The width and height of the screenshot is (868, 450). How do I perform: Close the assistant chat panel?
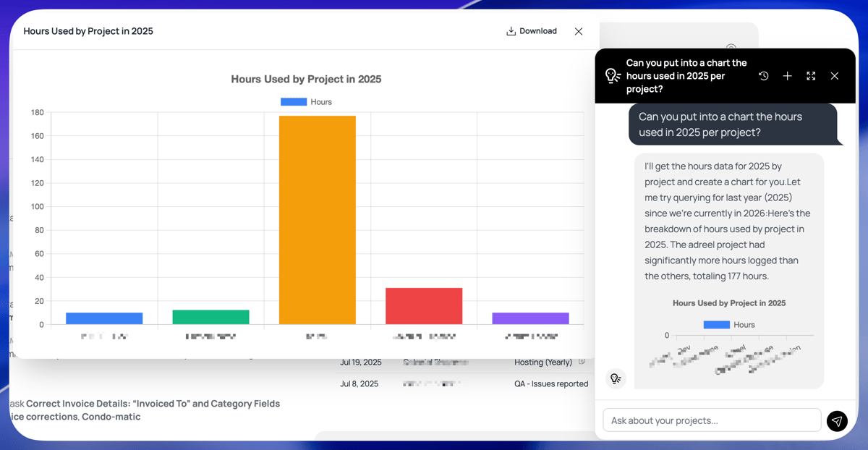point(835,76)
